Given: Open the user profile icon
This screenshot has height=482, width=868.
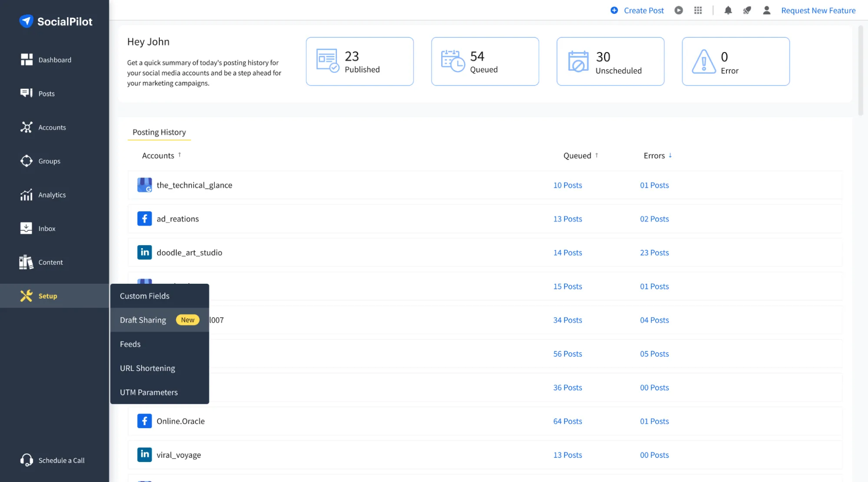Looking at the screenshot, I should coord(766,10).
